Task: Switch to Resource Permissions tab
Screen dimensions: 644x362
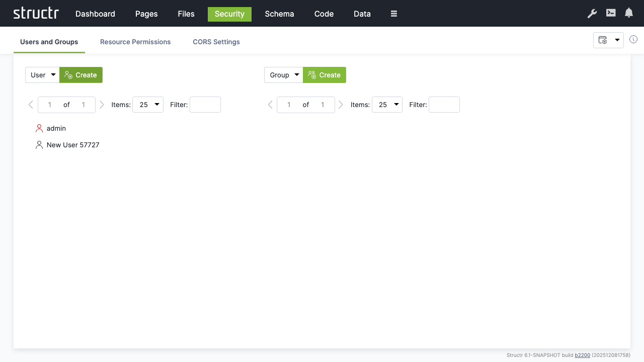Action: (x=135, y=42)
